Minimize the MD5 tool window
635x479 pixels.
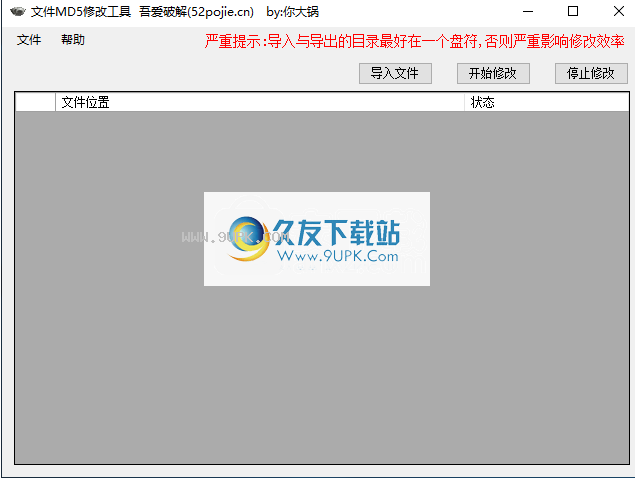(x=528, y=12)
